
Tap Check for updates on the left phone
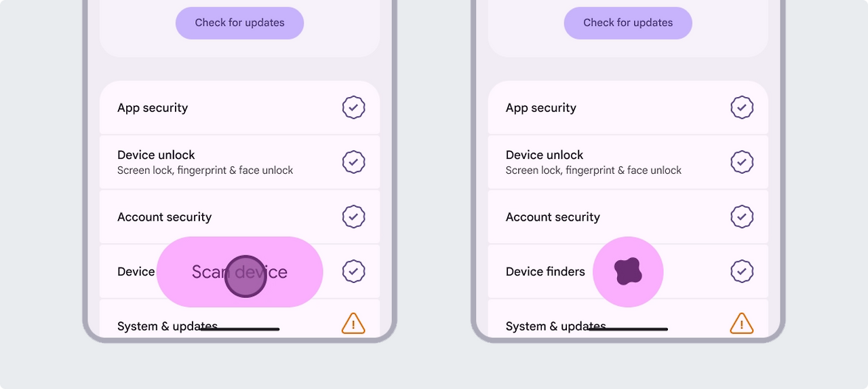coord(239,23)
